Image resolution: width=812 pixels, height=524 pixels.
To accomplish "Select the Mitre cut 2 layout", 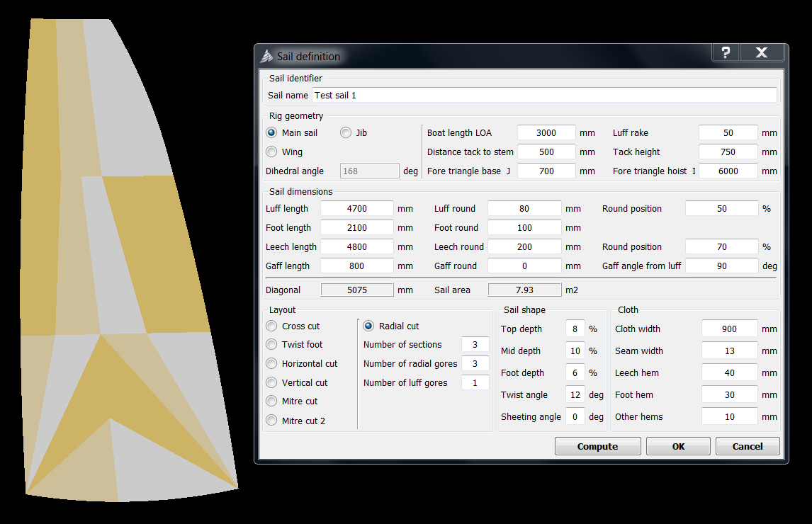I will [x=271, y=421].
